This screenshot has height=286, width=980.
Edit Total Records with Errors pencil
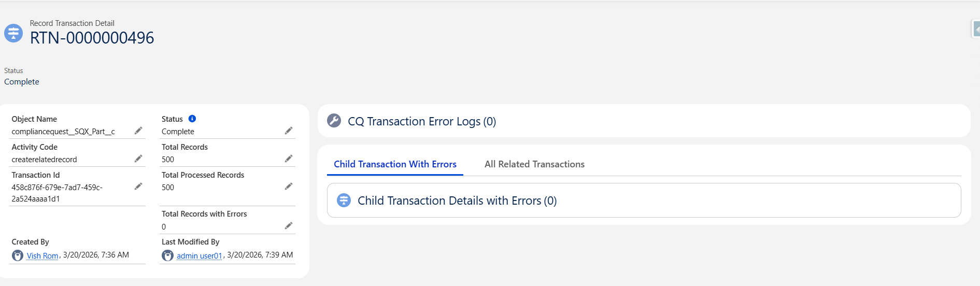(289, 226)
